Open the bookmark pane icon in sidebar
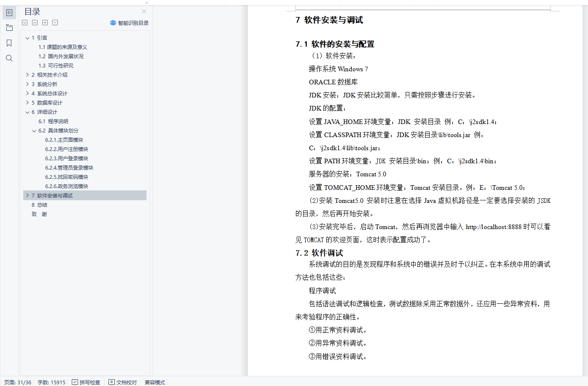The height and width of the screenshot is (386, 588). (x=9, y=43)
